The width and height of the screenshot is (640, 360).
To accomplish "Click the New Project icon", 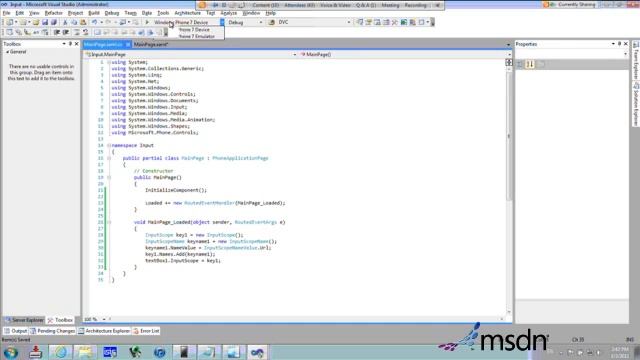I will (10, 22).
